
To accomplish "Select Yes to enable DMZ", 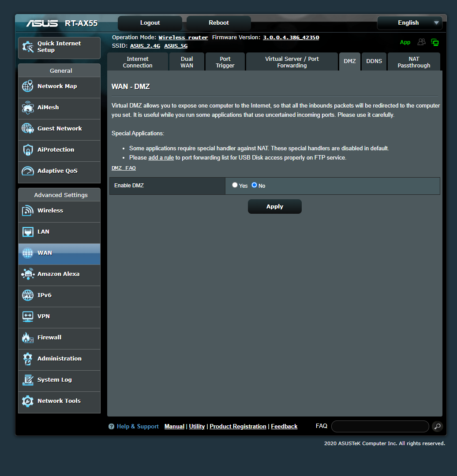I will pyautogui.click(x=235, y=185).
